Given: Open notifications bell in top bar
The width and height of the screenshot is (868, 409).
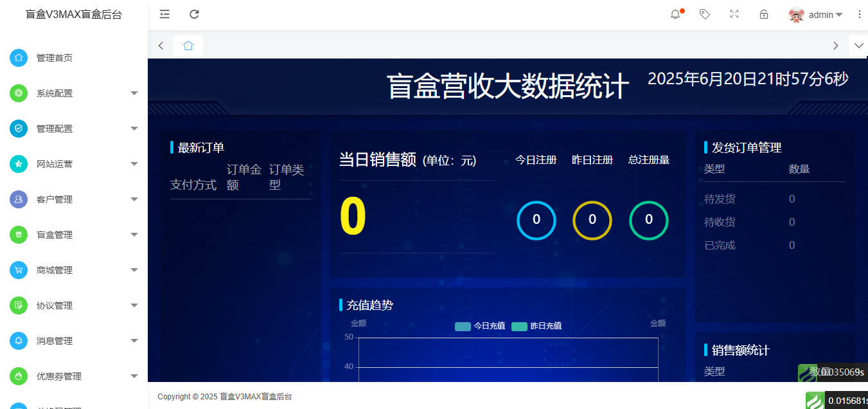Looking at the screenshot, I should [675, 14].
